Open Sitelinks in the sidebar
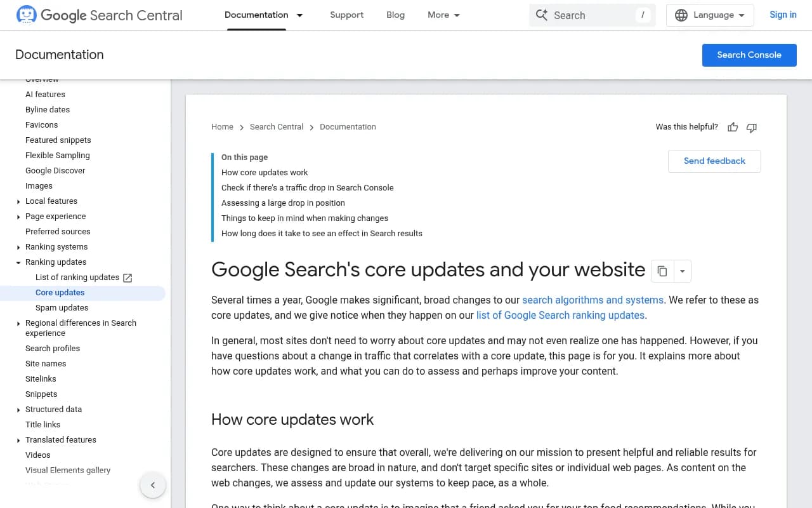 coord(41,379)
